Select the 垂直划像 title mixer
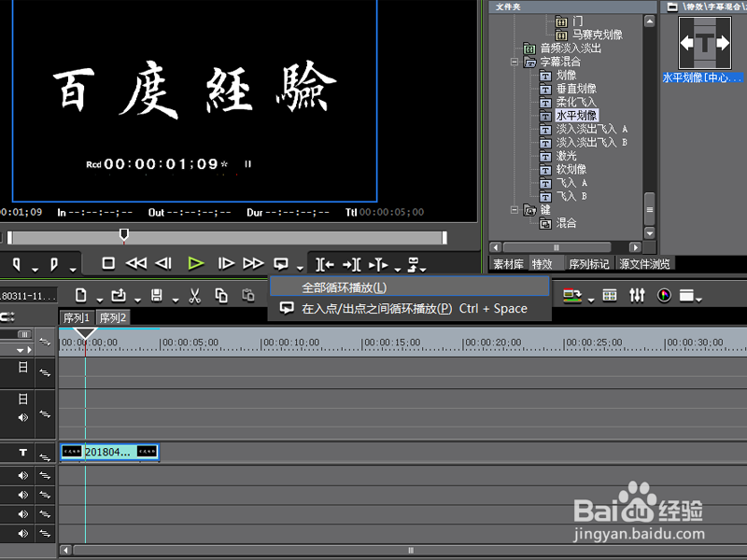The image size is (747, 560). coord(576,89)
